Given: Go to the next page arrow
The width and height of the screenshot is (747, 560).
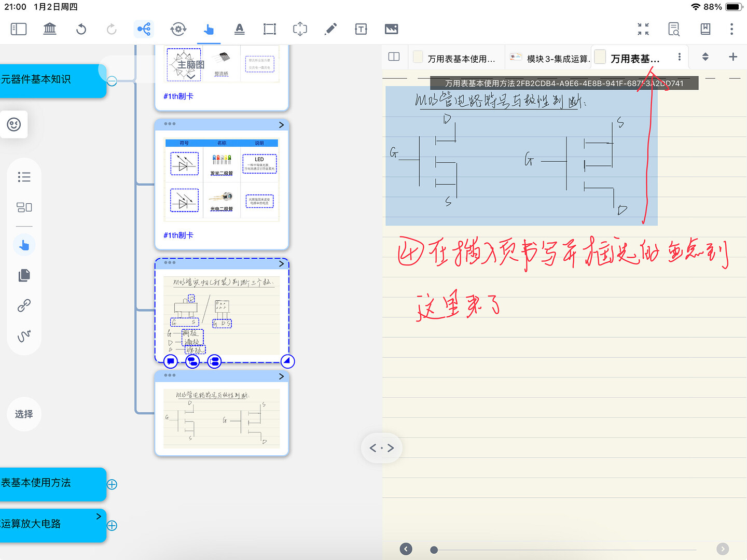Looking at the screenshot, I should tap(723, 549).
